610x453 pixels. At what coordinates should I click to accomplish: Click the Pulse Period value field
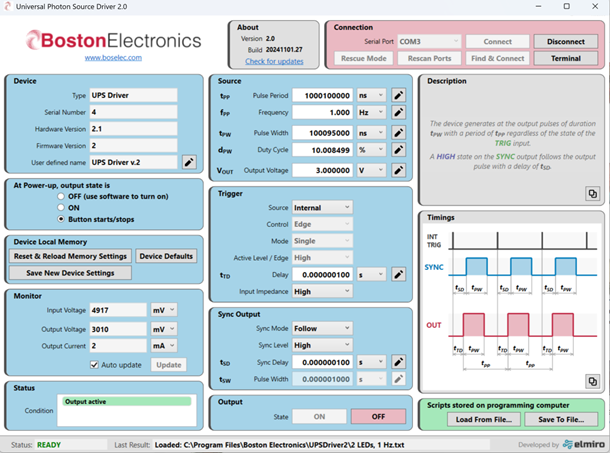[323, 95]
